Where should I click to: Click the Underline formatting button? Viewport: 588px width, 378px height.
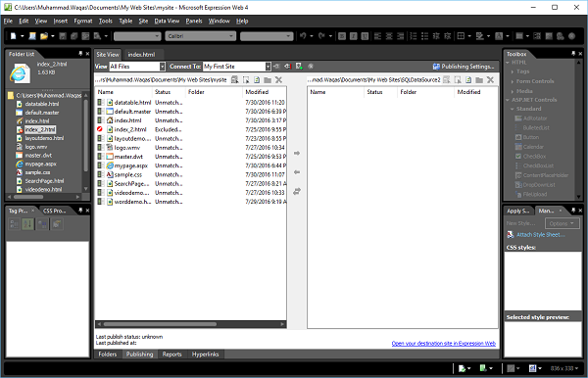click(x=365, y=36)
